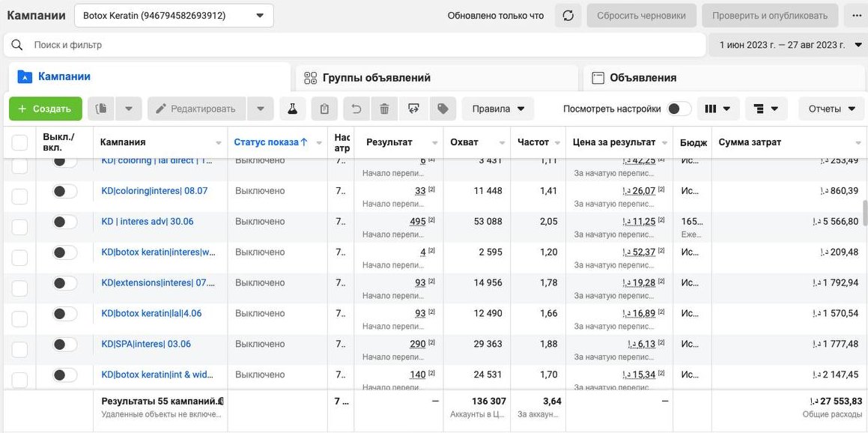
Task: Expand the Редактировать dropdown arrow
Action: tap(261, 109)
